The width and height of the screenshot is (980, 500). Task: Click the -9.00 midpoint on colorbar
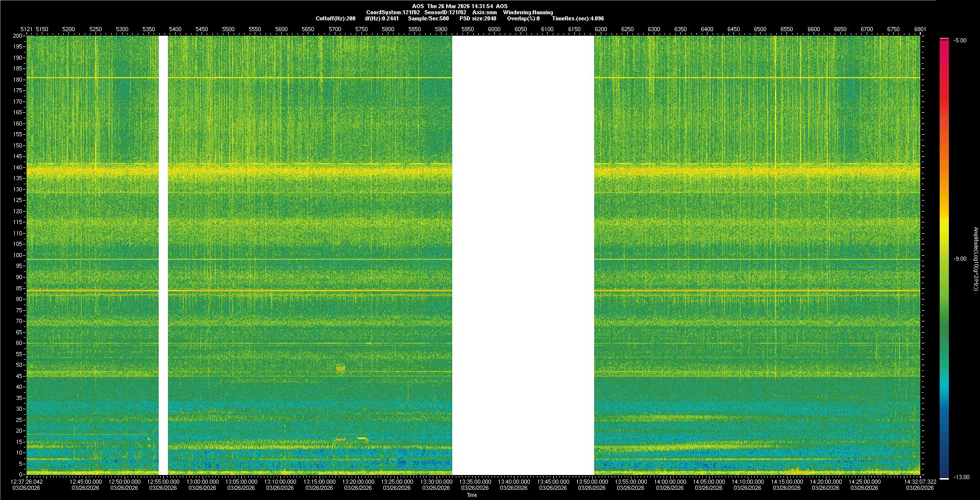tap(960, 259)
